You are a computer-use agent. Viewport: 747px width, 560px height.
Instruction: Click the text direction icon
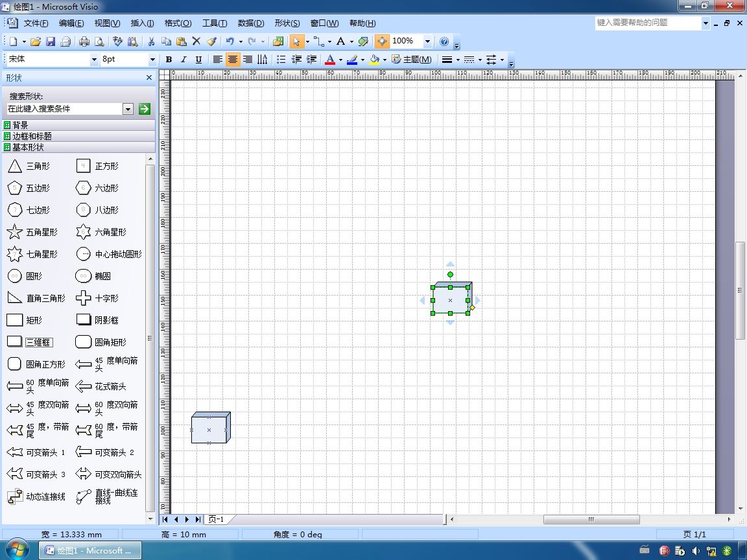click(263, 60)
